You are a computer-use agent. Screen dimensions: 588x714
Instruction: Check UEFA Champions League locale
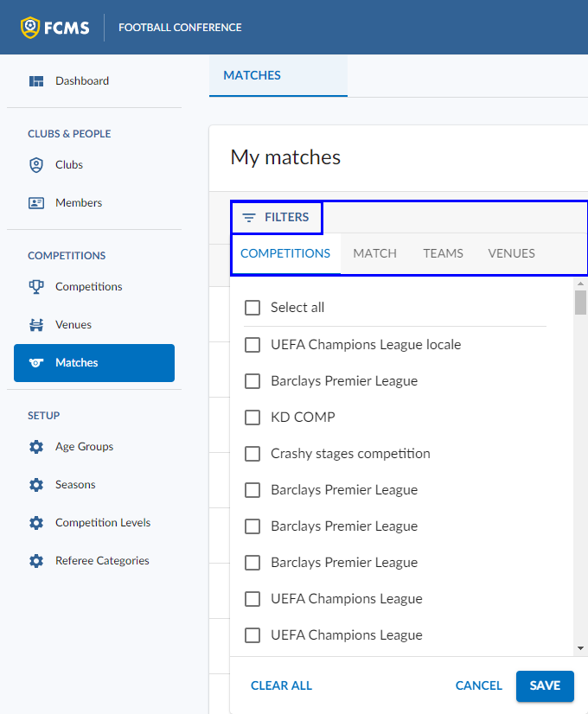pos(252,344)
